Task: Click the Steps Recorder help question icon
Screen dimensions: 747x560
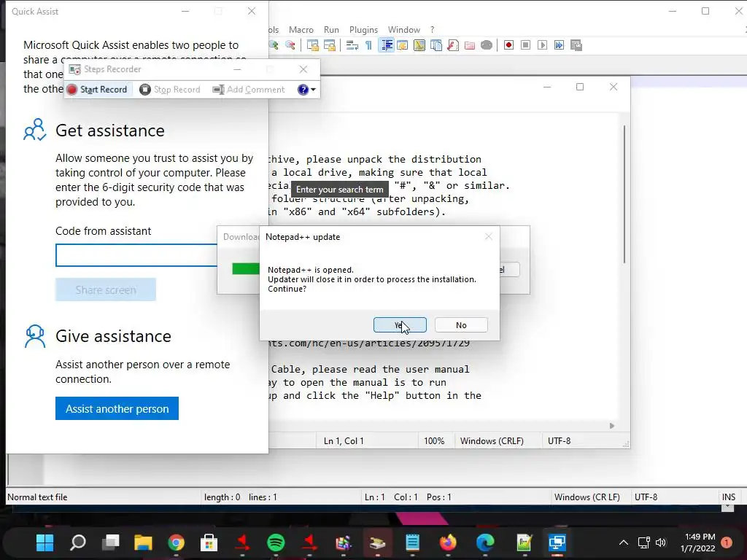Action: 303,90
